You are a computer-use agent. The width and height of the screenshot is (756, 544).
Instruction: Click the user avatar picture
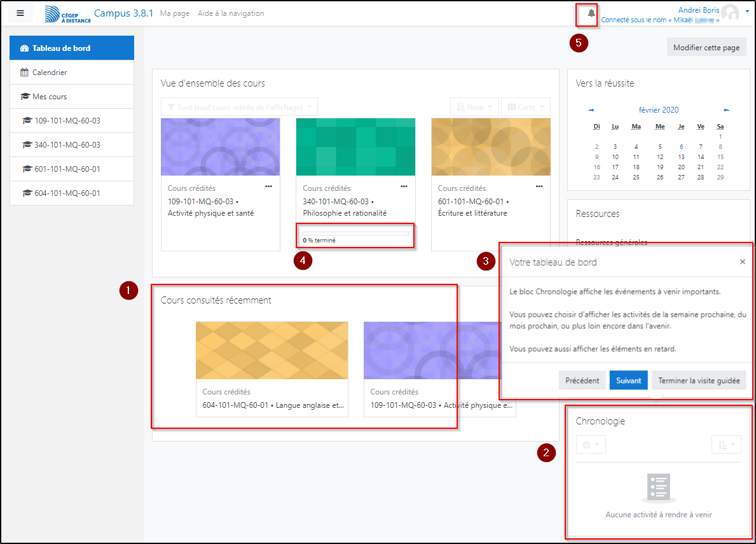pyautogui.click(x=730, y=13)
